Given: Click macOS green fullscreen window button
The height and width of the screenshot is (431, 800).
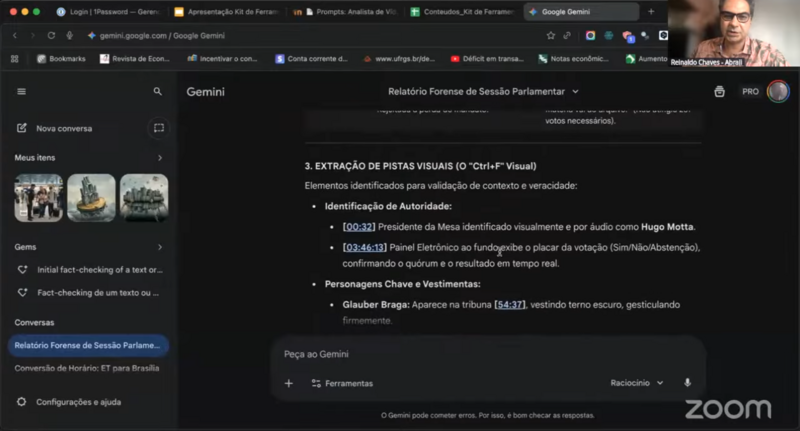Looking at the screenshot, I should tap(36, 12).
